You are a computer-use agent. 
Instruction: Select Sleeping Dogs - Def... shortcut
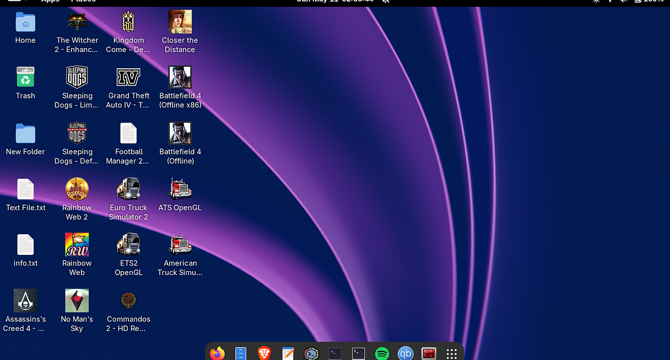point(77,133)
